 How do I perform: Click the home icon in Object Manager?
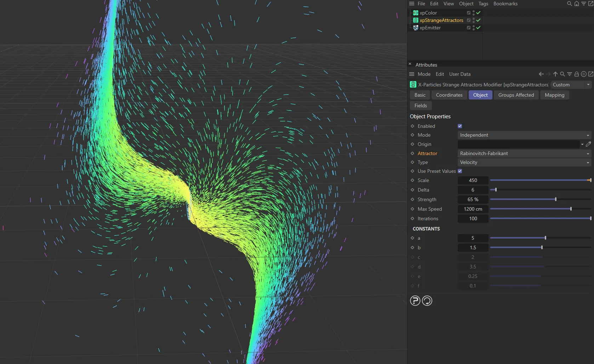[x=577, y=4]
